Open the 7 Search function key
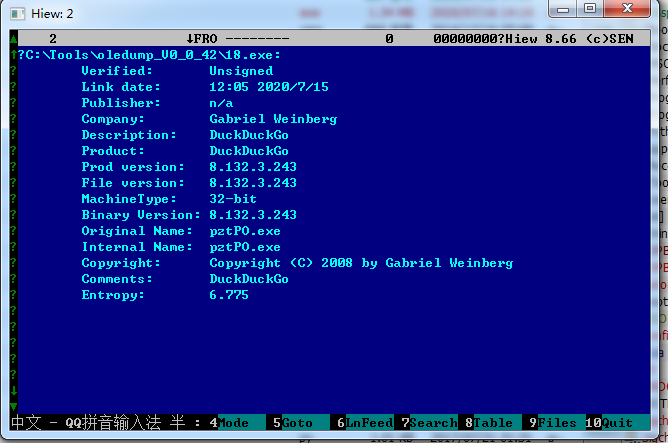The height and width of the screenshot is (443, 668). (429, 423)
